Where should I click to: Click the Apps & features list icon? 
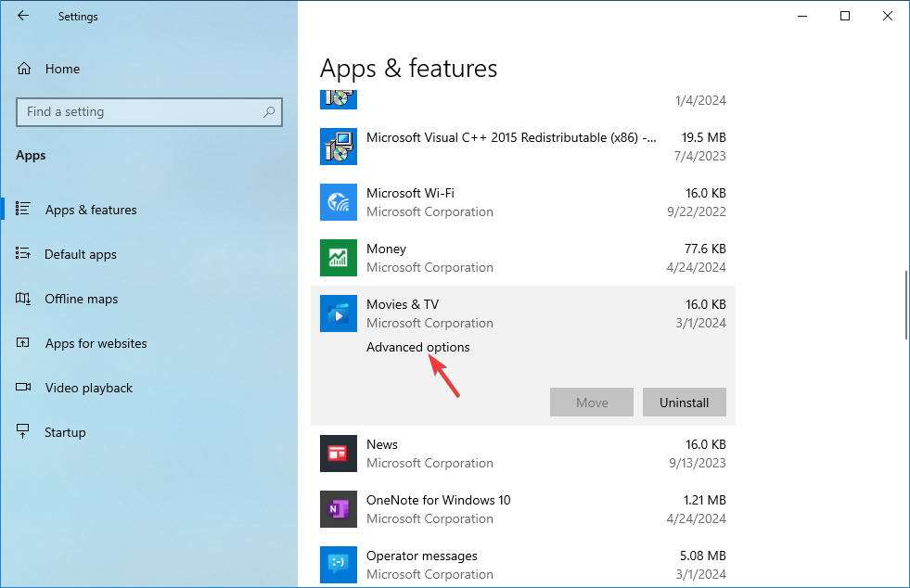22,209
